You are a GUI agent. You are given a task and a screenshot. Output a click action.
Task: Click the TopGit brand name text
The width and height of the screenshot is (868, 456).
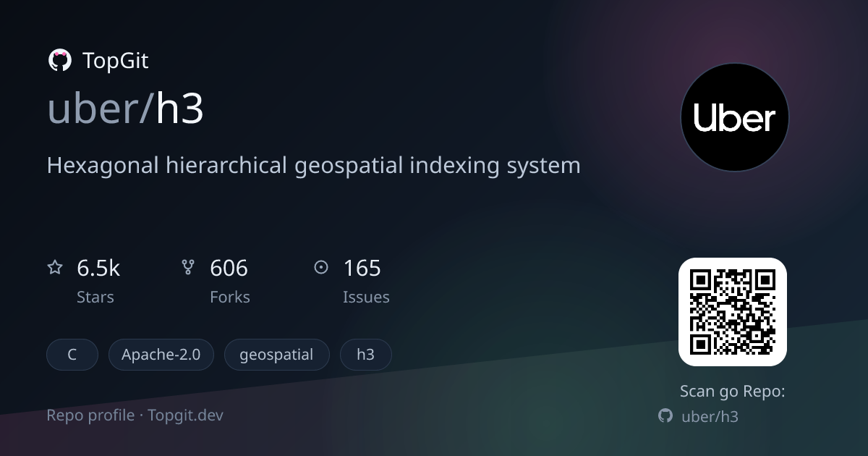click(x=116, y=61)
